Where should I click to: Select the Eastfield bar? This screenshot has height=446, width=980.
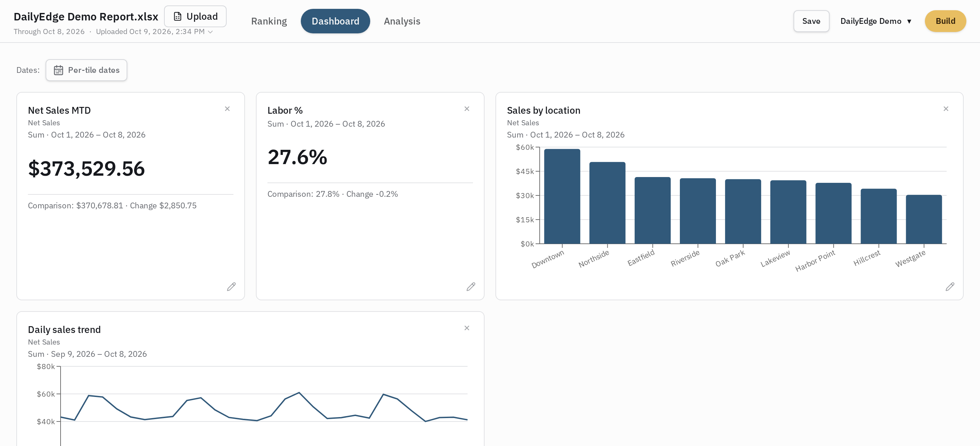point(652,210)
